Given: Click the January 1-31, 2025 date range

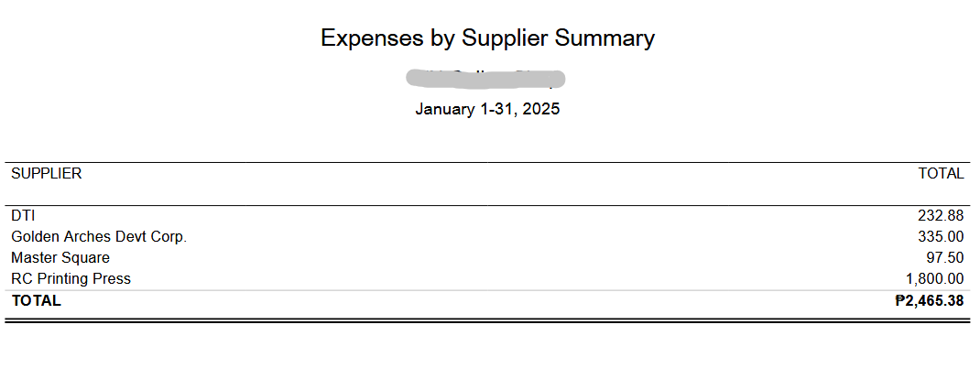Looking at the screenshot, I should pos(487,109).
